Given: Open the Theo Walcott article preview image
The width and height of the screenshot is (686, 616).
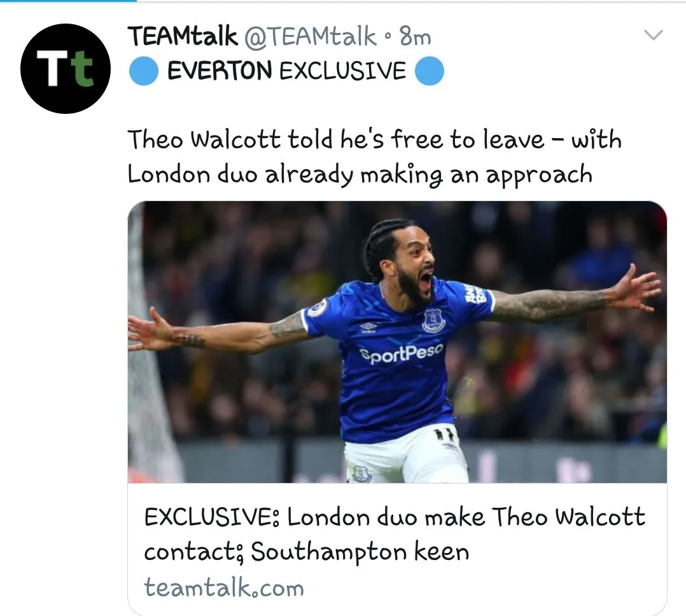Looking at the screenshot, I should (397, 342).
